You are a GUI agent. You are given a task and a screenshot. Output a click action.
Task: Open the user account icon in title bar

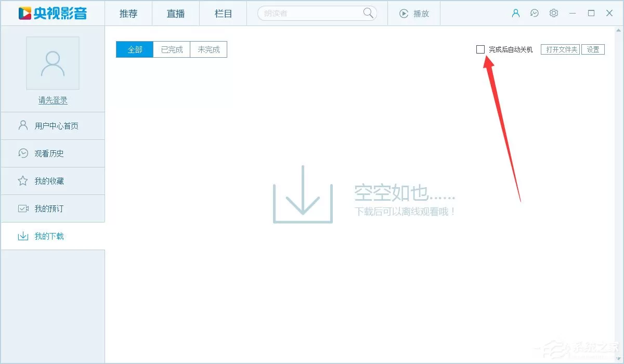pyautogui.click(x=516, y=14)
